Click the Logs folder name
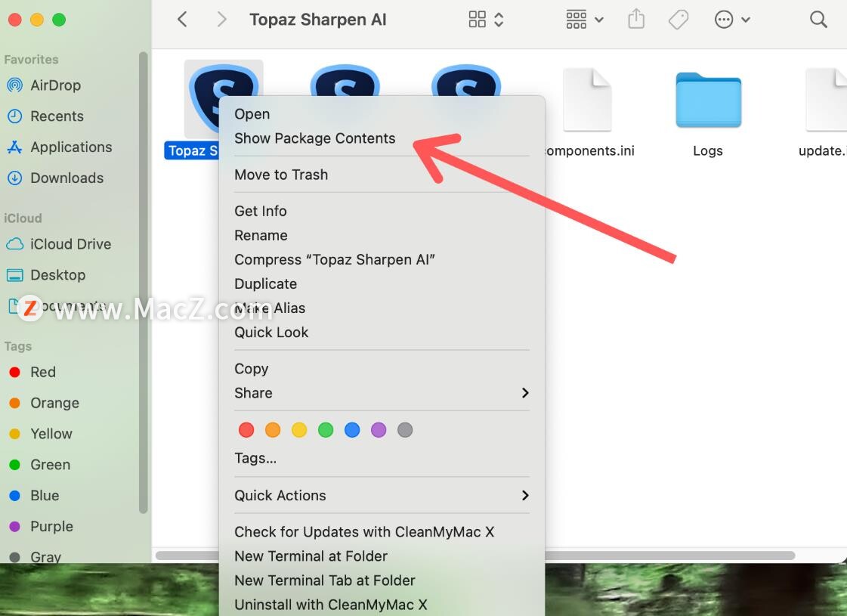The width and height of the screenshot is (847, 616). coord(708,150)
